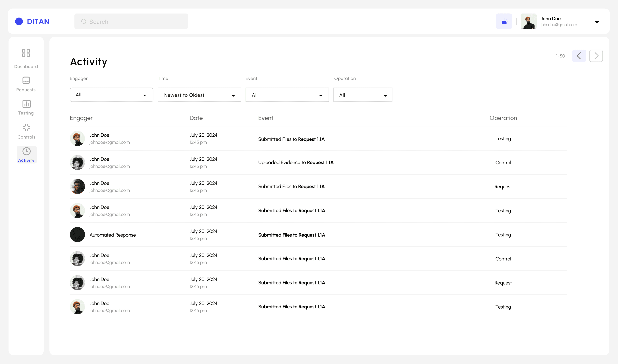The width and height of the screenshot is (618, 364).
Task: Click the DITAN logo circle
Action: [19, 22]
